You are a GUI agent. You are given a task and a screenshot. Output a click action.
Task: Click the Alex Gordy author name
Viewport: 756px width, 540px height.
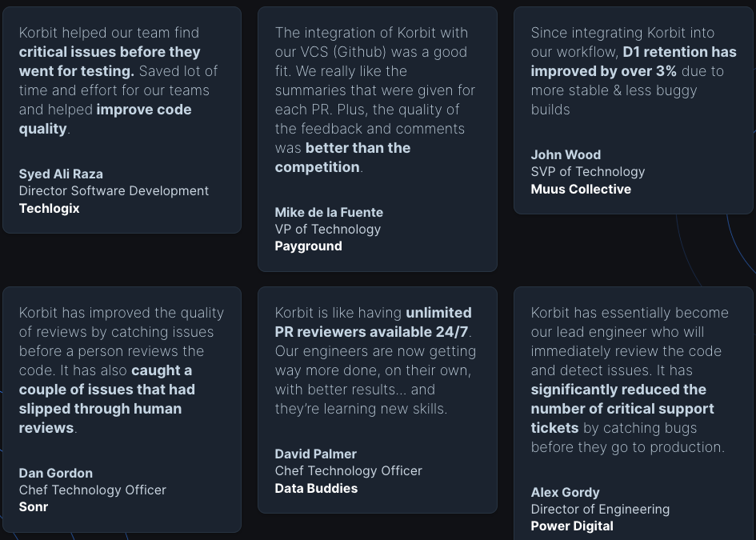coord(565,492)
